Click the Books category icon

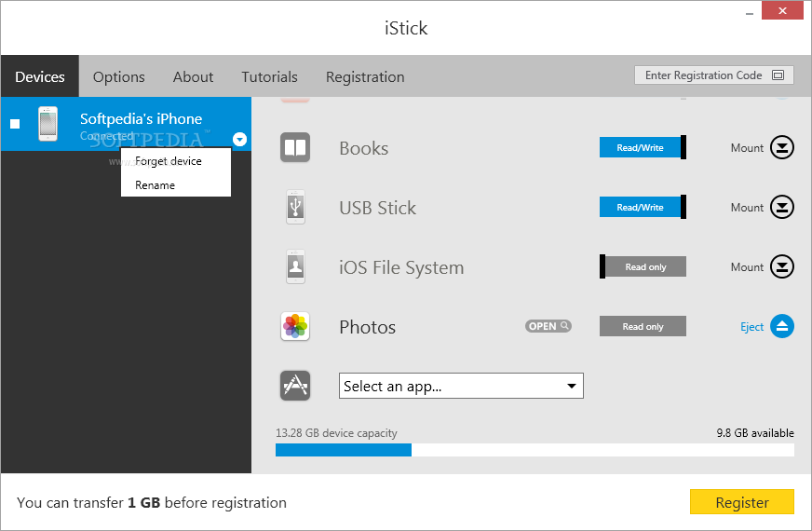[295, 147]
